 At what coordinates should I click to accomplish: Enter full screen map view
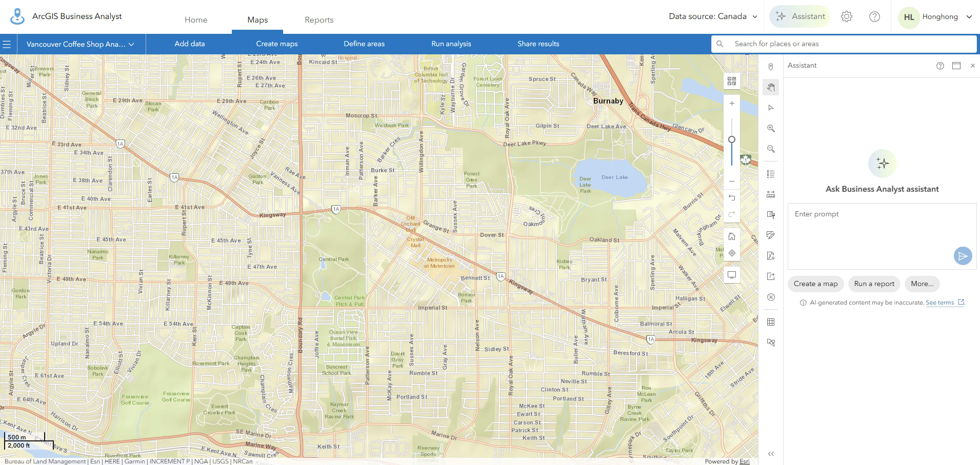732,275
